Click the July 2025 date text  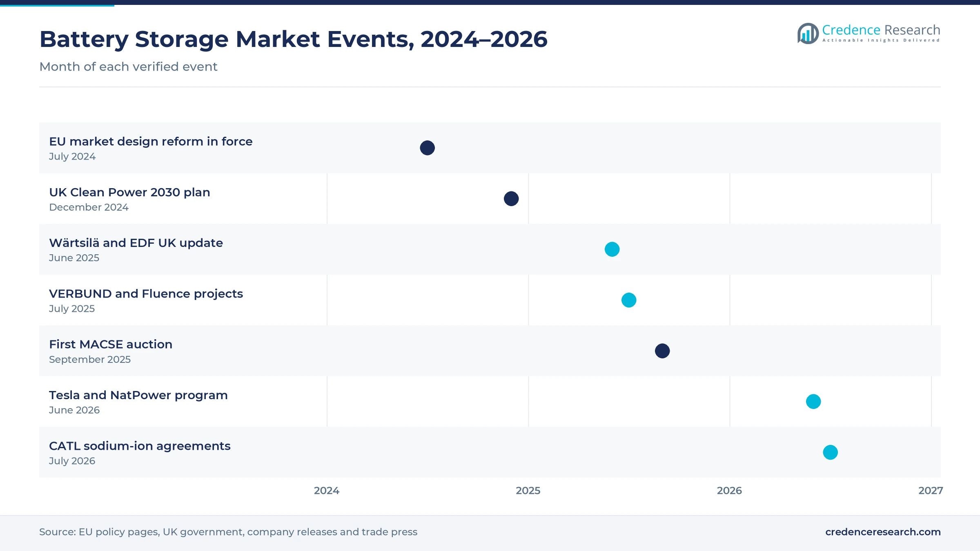(x=72, y=309)
